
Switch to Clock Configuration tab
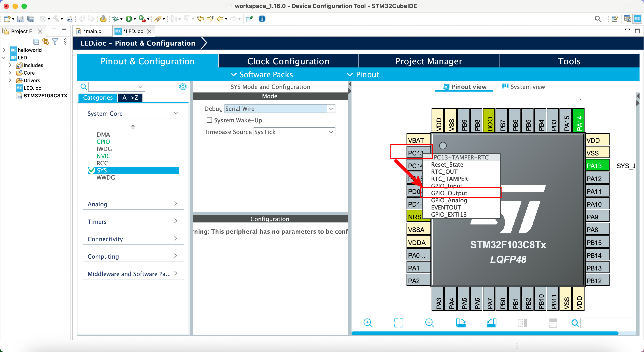click(288, 61)
